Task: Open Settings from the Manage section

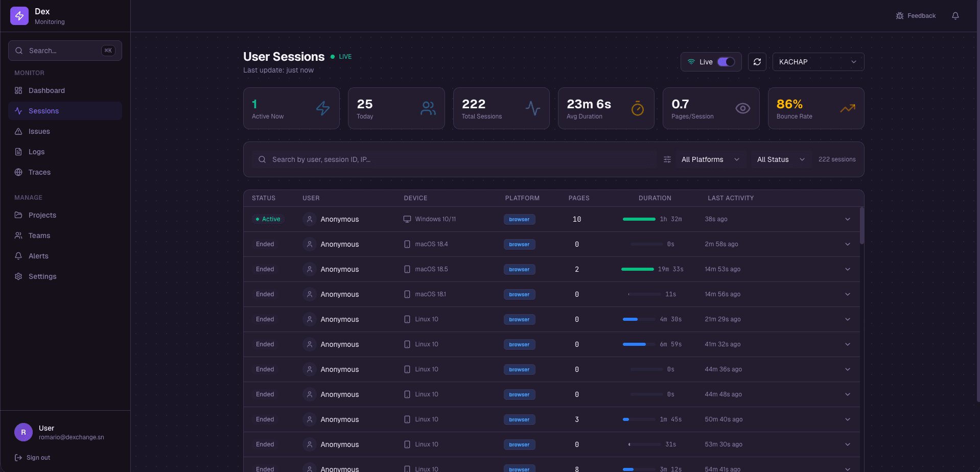Action: click(x=42, y=276)
